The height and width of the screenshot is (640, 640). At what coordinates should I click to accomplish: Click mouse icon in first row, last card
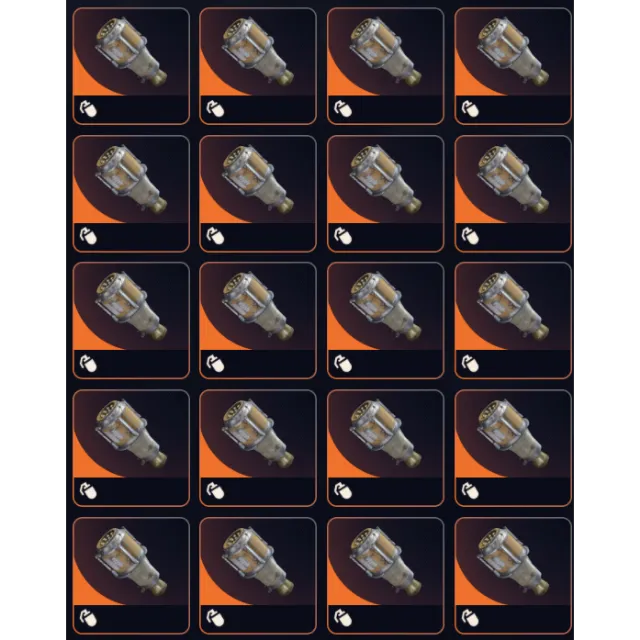click(x=470, y=109)
